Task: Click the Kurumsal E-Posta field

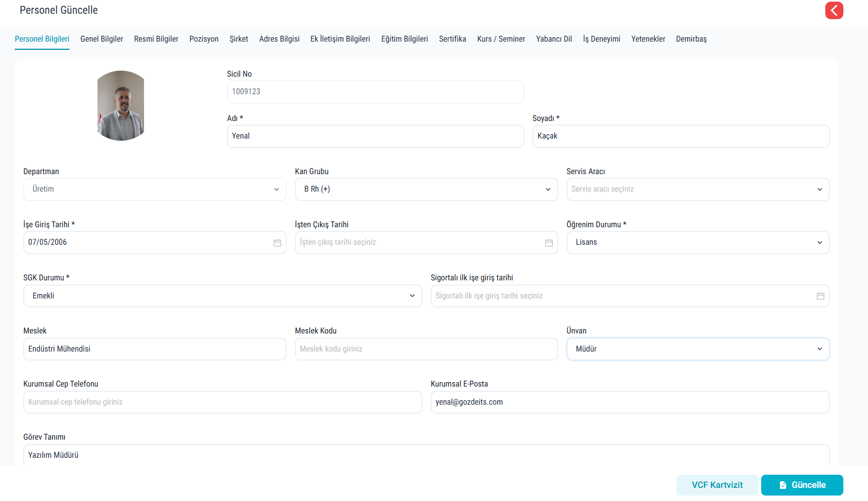Action: click(x=630, y=402)
